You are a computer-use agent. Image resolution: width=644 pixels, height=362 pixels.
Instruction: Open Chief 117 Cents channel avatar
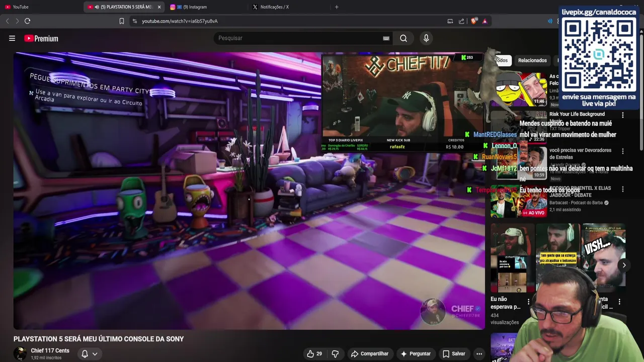(x=20, y=353)
